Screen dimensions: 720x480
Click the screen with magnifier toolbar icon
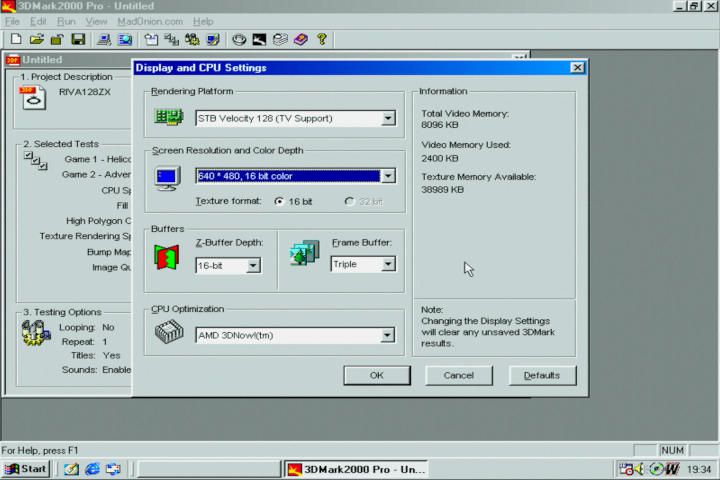click(125, 40)
